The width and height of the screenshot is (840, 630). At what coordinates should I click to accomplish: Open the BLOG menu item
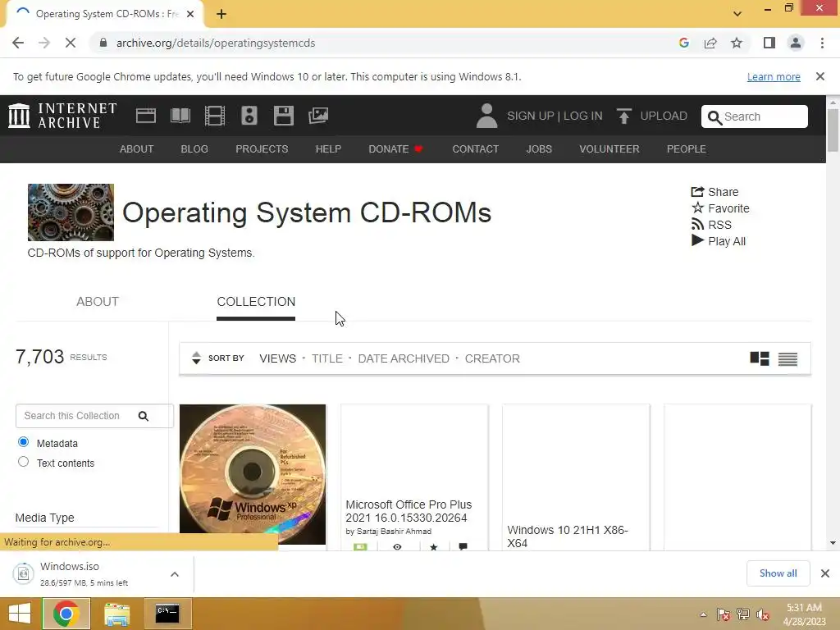pyautogui.click(x=194, y=149)
